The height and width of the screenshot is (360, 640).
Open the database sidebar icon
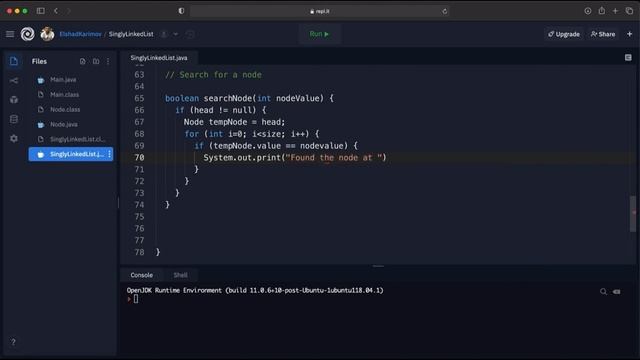point(13,119)
